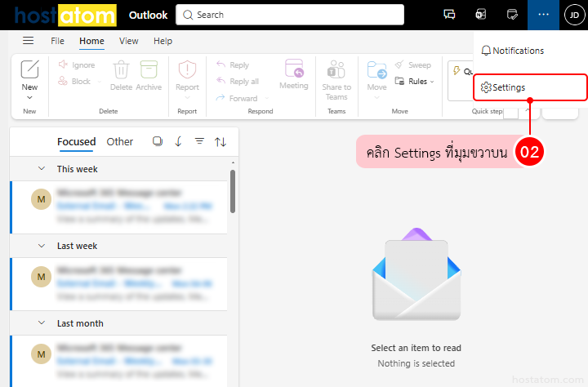Click the jump-to arrow icon in message list
Screen dimensions: 588x387
pos(179,141)
